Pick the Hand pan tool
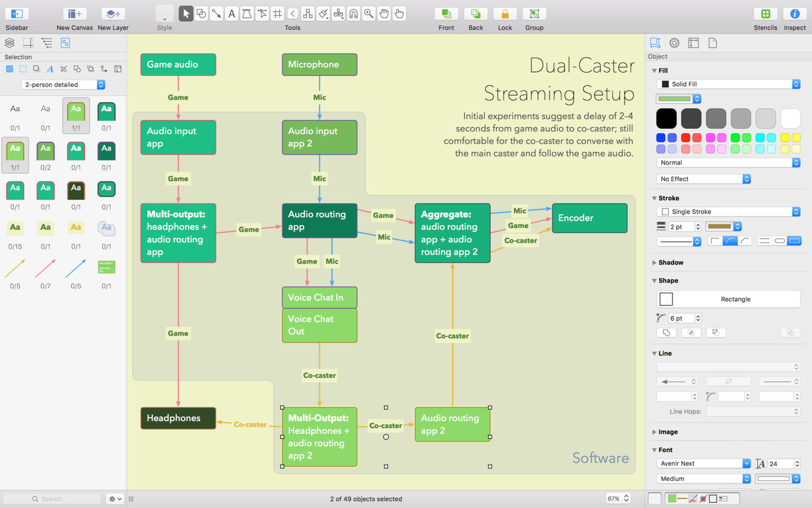This screenshot has width=812, height=508. click(x=384, y=14)
